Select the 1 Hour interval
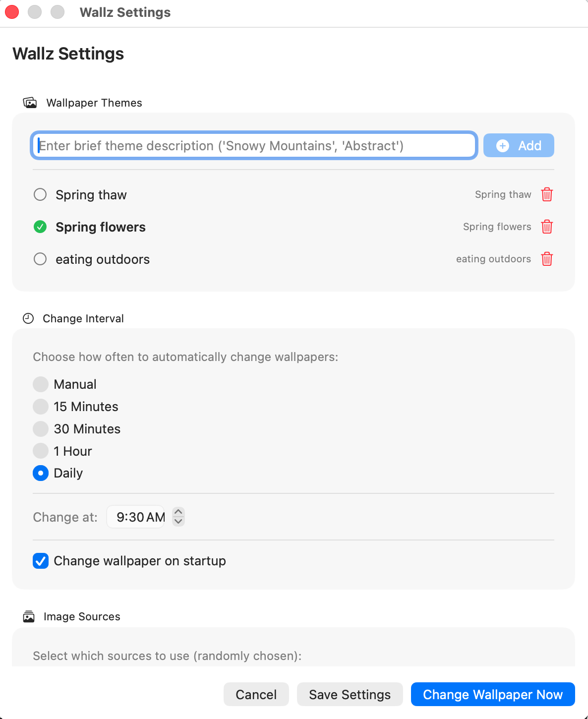 [41, 451]
